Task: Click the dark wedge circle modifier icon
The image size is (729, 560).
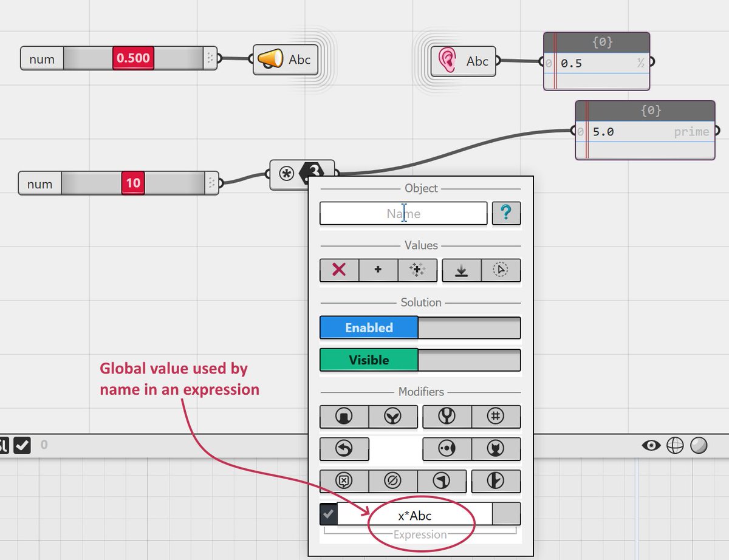Action: click(442, 480)
